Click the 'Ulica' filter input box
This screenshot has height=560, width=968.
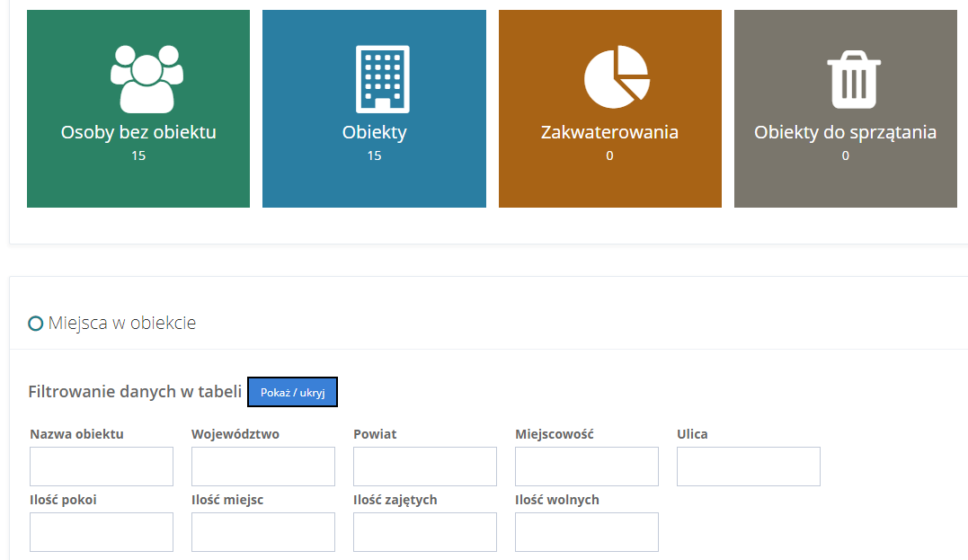[x=749, y=467]
